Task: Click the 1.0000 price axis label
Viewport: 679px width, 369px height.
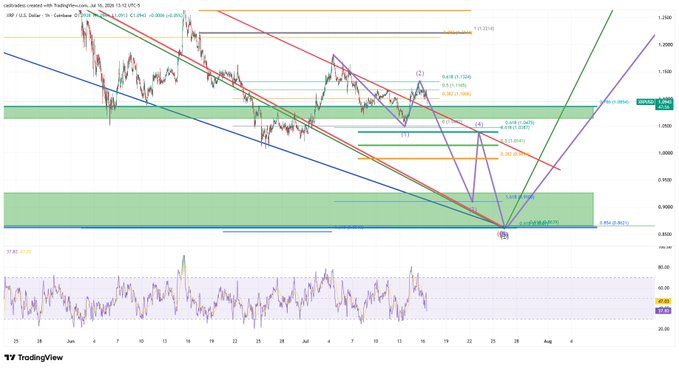Action: pyautogui.click(x=665, y=153)
